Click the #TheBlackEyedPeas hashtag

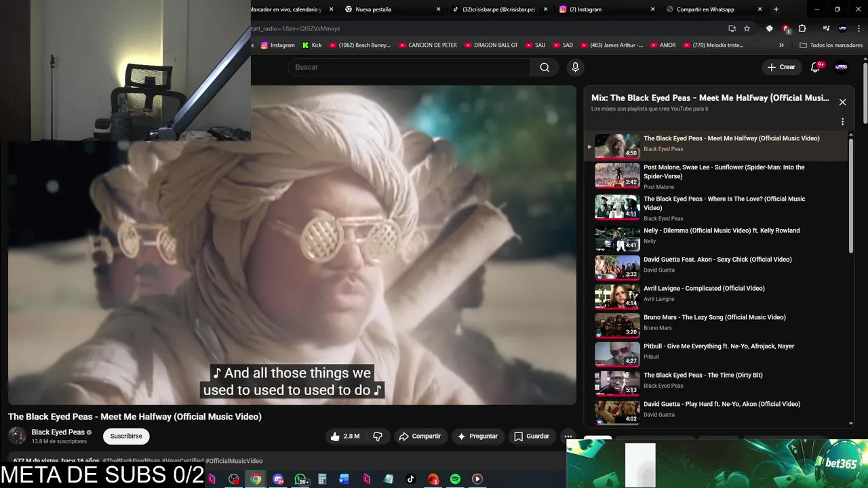point(132,461)
